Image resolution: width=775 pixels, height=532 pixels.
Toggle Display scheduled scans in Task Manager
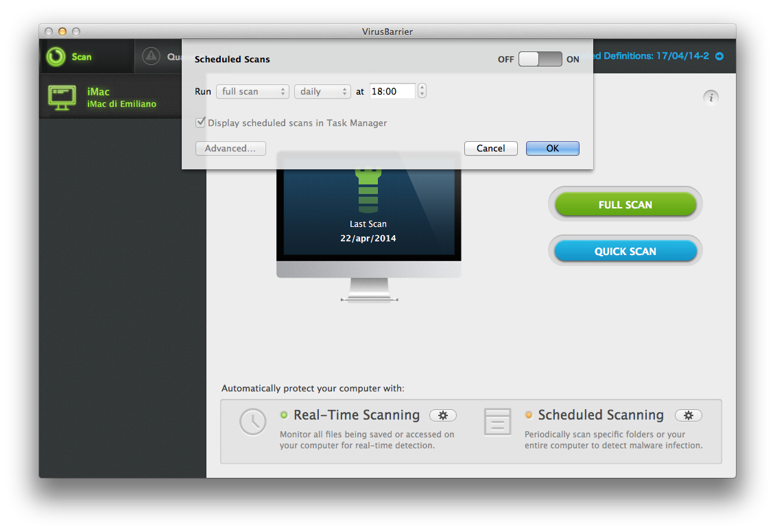tap(201, 123)
